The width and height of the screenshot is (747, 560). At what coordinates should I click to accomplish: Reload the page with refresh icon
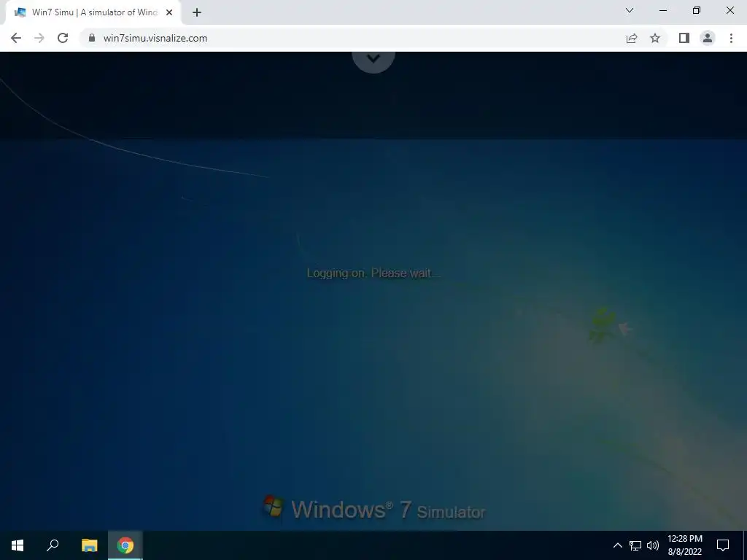point(63,38)
